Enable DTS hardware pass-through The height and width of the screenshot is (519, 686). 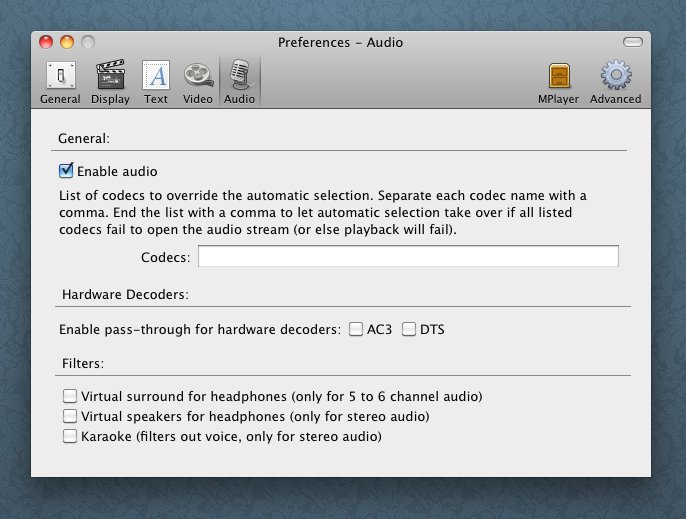[x=408, y=329]
